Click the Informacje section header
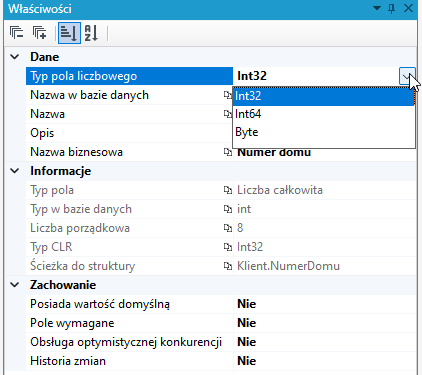Image resolution: width=422 pixels, height=375 pixels. pos(61,171)
